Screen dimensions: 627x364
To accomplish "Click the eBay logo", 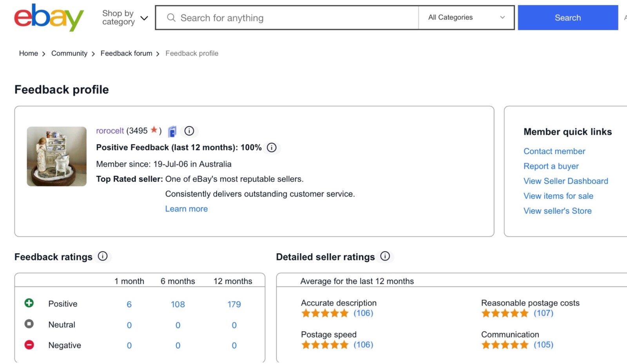I will (49, 18).
